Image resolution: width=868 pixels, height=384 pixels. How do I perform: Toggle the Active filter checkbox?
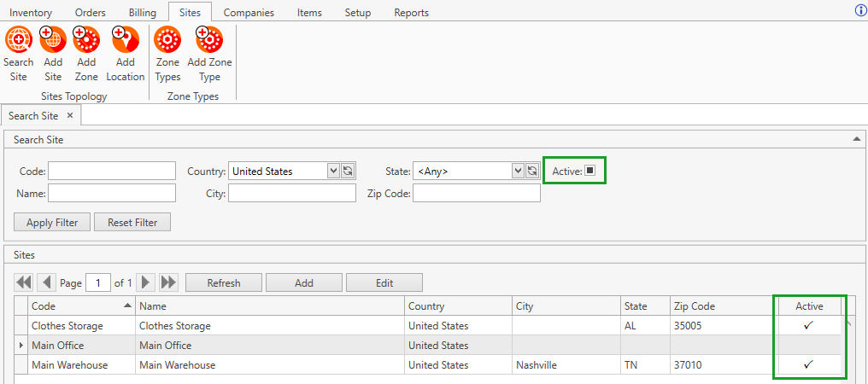point(589,171)
